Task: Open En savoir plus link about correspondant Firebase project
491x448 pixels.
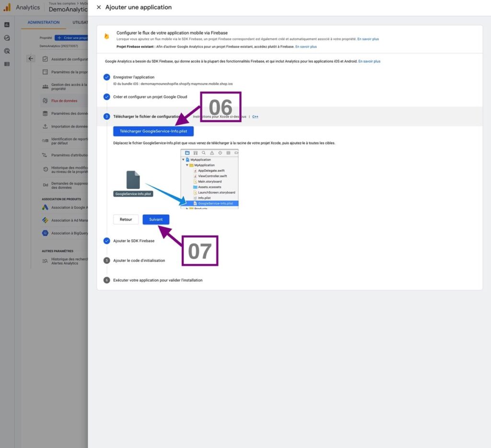Action: coord(368,39)
